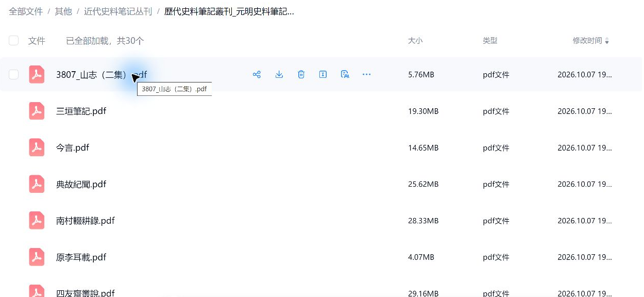Click the PDF icon of 3807_山志
644x297 pixels.
tap(37, 74)
